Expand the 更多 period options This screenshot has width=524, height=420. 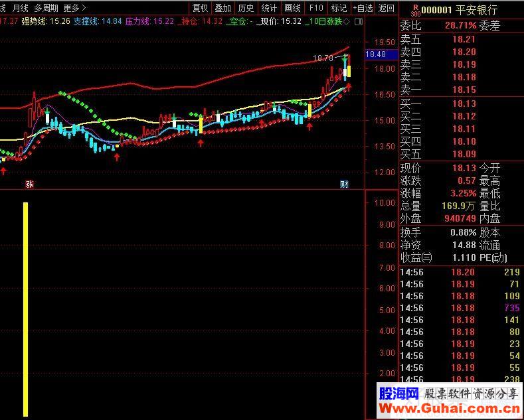click(74, 8)
